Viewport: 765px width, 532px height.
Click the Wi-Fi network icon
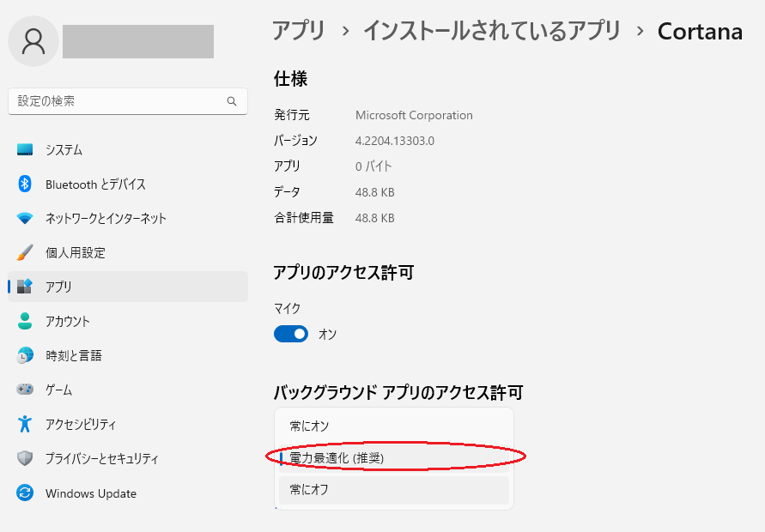[x=25, y=218]
